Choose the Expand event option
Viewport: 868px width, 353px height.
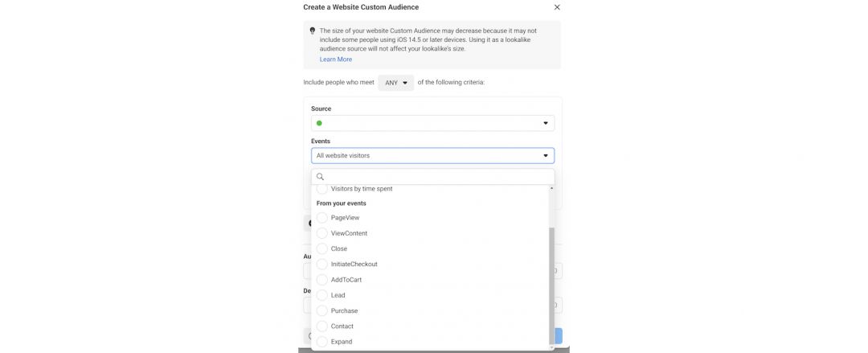pos(322,342)
